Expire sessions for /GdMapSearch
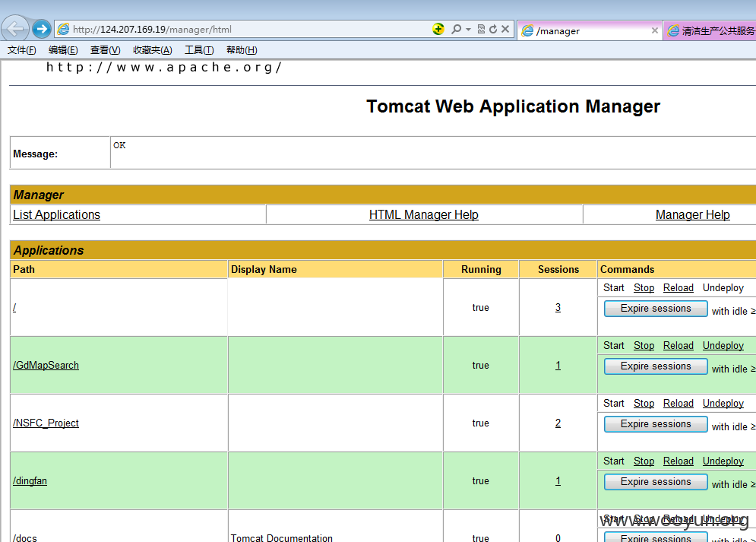756x542 pixels. click(x=656, y=366)
